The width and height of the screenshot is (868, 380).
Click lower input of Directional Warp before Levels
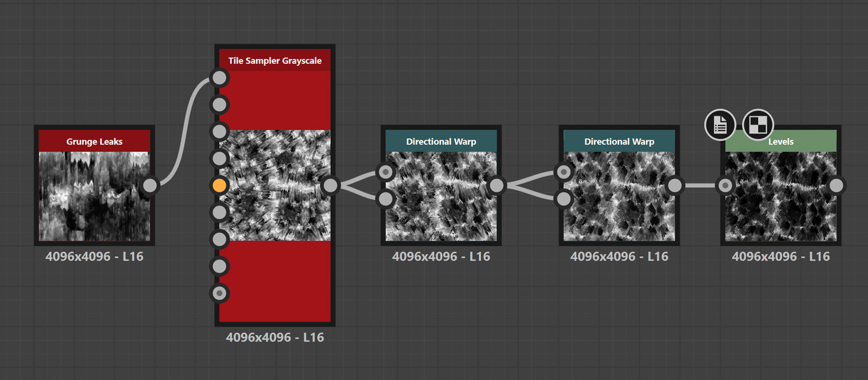564,199
